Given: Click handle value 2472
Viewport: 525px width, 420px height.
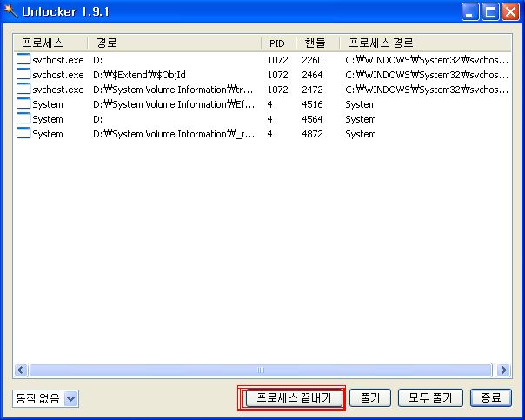Looking at the screenshot, I should 312,90.
